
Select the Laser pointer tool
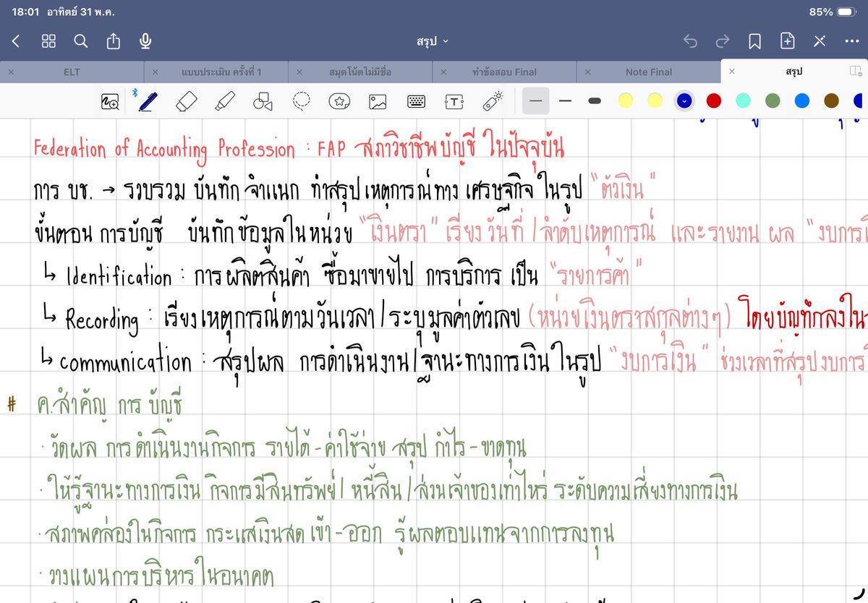[493, 100]
